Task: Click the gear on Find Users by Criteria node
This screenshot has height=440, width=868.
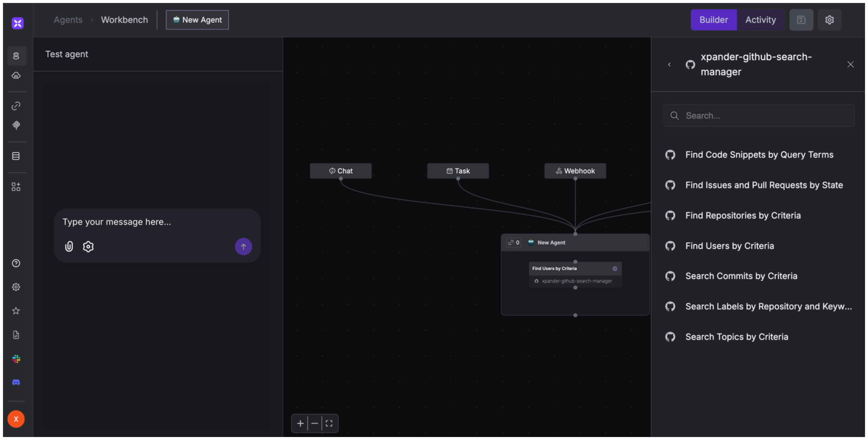Action: coord(615,269)
